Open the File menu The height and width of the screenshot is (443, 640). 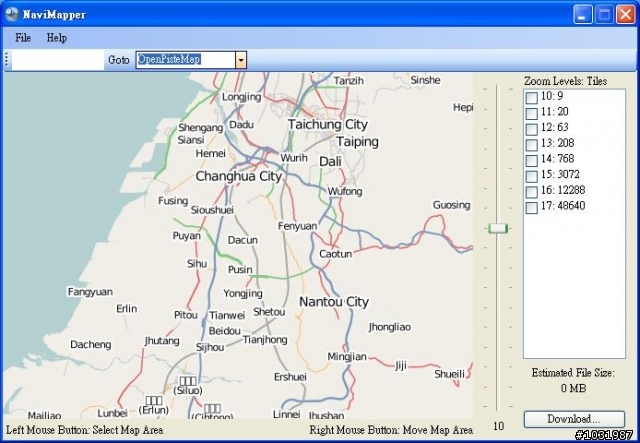click(23, 38)
